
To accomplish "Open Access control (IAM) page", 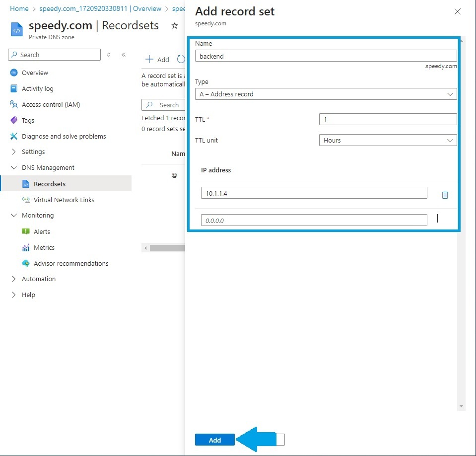I will [x=51, y=104].
